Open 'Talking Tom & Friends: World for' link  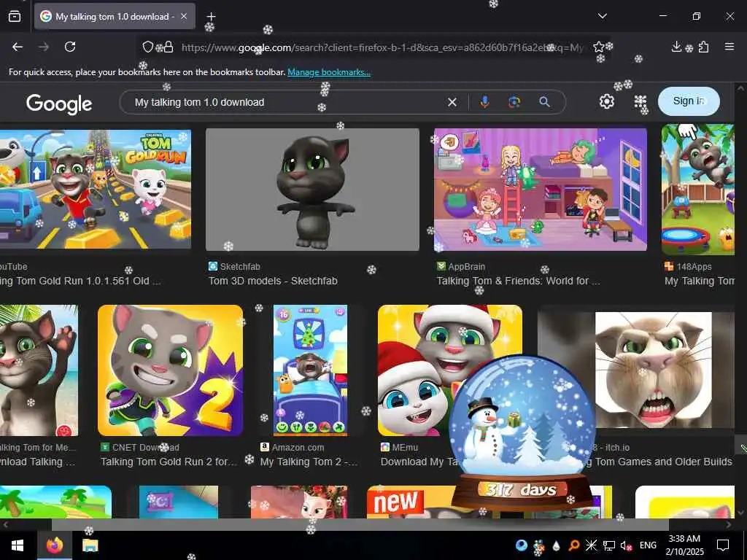[519, 281]
